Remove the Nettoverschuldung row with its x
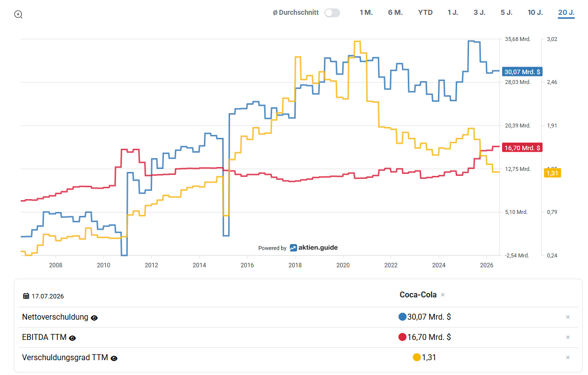 pyautogui.click(x=568, y=317)
